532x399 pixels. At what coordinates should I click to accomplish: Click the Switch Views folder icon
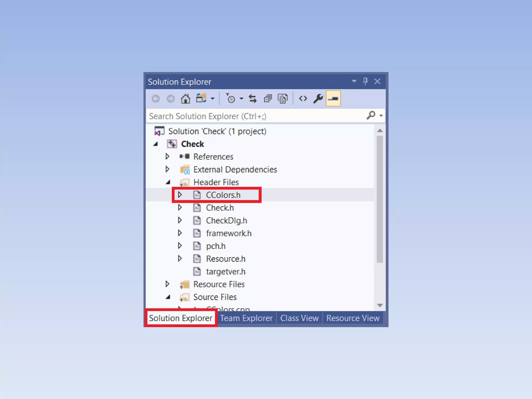click(201, 98)
